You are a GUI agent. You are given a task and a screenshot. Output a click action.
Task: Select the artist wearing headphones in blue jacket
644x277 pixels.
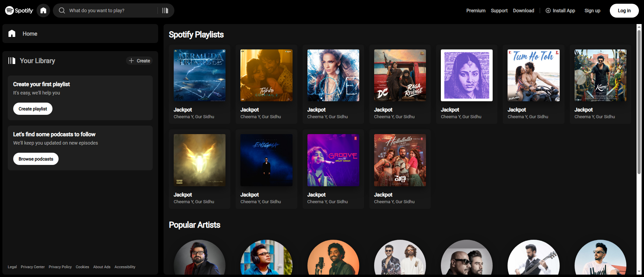point(266,257)
